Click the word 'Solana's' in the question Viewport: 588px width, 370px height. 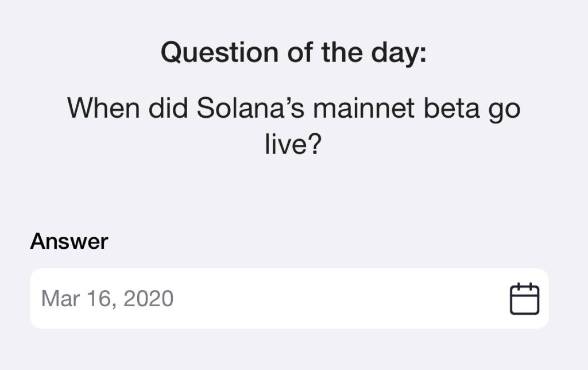[250, 108]
